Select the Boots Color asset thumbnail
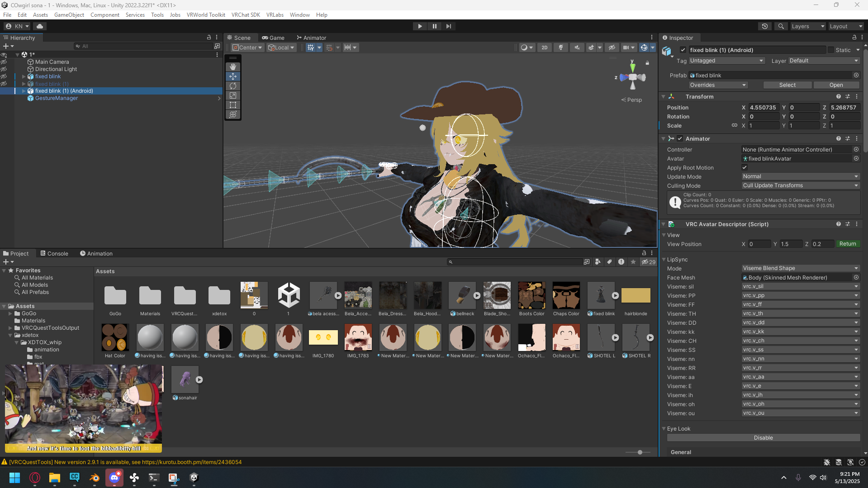868x488 pixels. 532,295
